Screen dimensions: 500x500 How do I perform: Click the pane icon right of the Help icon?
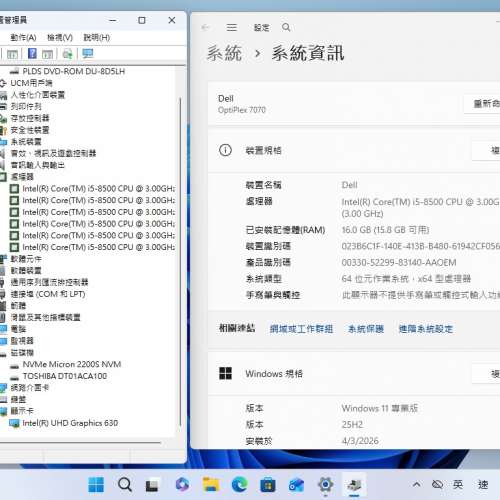(x=47, y=54)
